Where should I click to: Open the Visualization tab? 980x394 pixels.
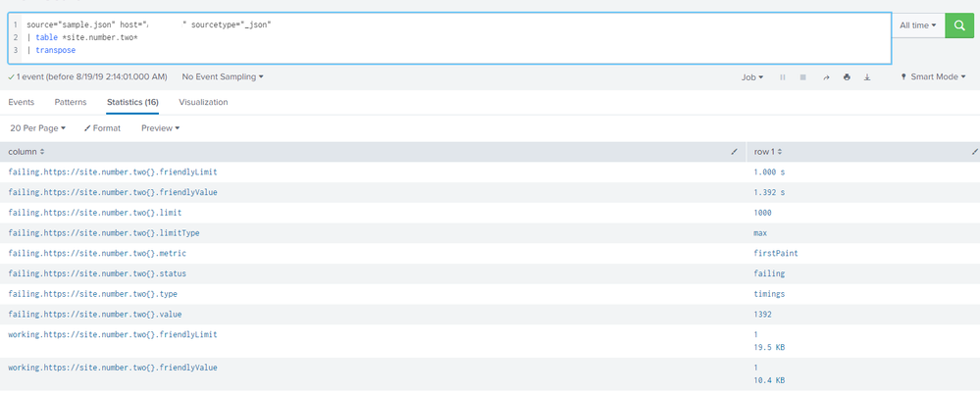pyautogui.click(x=203, y=102)
